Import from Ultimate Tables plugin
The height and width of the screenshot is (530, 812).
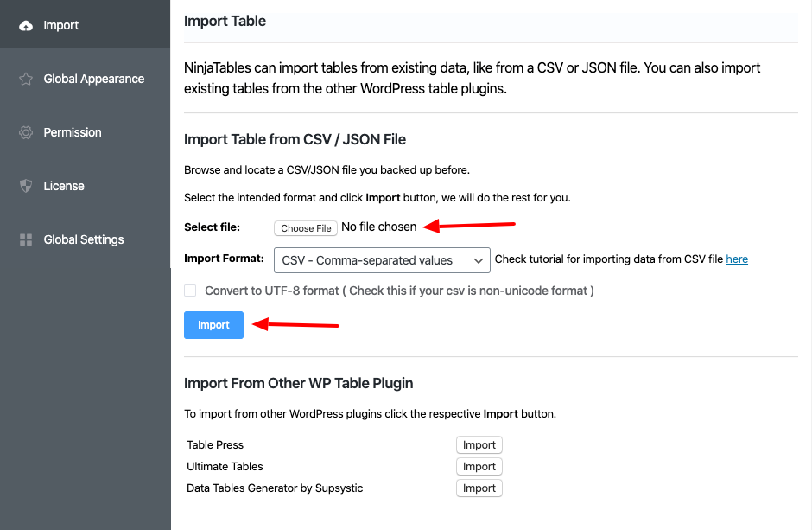tap(479, 467)
